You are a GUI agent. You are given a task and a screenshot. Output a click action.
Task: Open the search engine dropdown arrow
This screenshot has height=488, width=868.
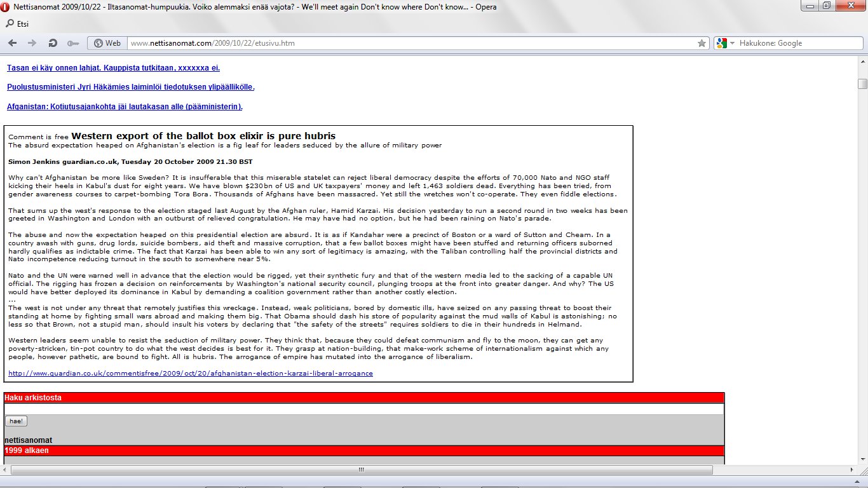732,43
